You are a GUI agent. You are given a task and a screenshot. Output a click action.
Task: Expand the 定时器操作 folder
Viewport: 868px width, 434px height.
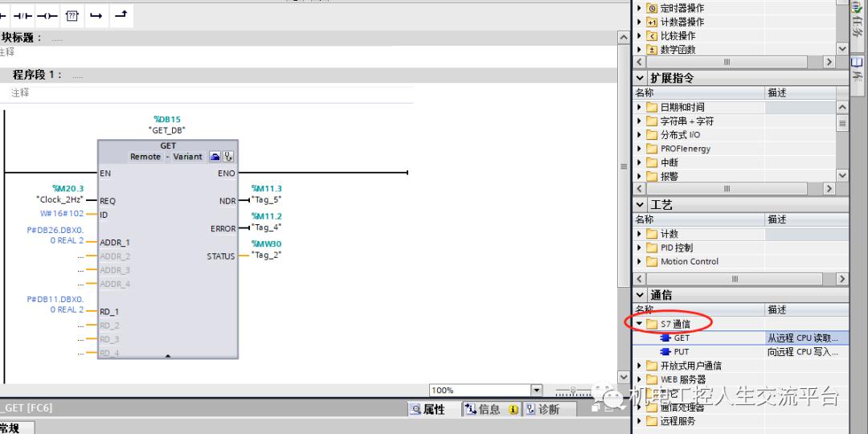(x=640, y=8)
